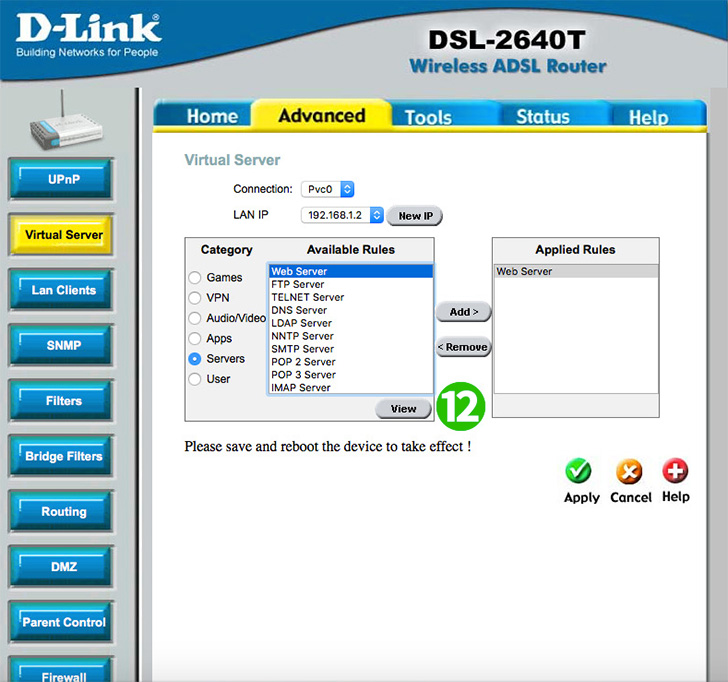Click the Help label under red icon

(676, 496)
